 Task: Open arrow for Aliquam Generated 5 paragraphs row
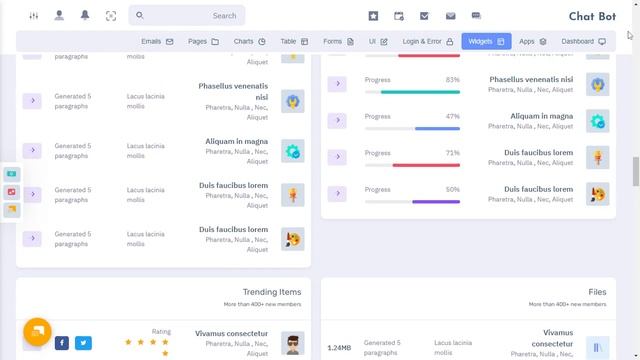pyautogui.click(x=32, y=151)
